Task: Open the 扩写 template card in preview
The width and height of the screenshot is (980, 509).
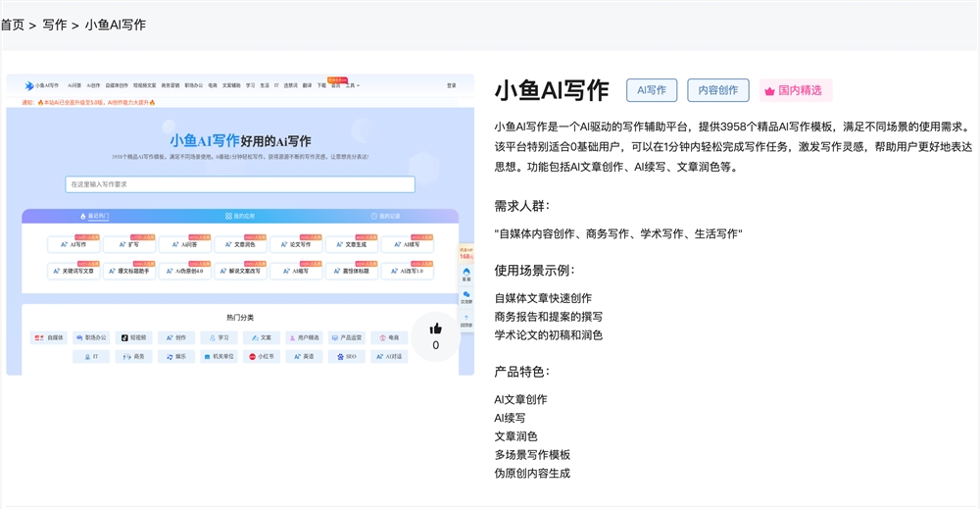Action: [x=129, y=244]
